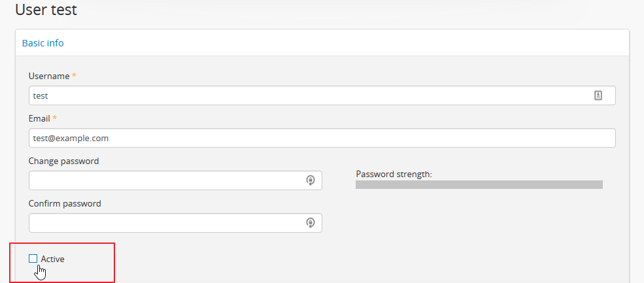Select the Change password text box

167,180
